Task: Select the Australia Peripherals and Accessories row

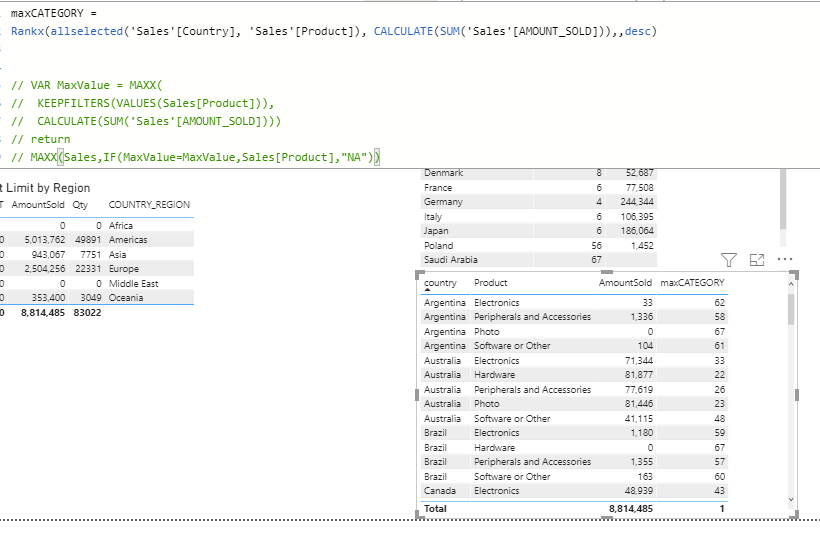Action: coord(574,390)
